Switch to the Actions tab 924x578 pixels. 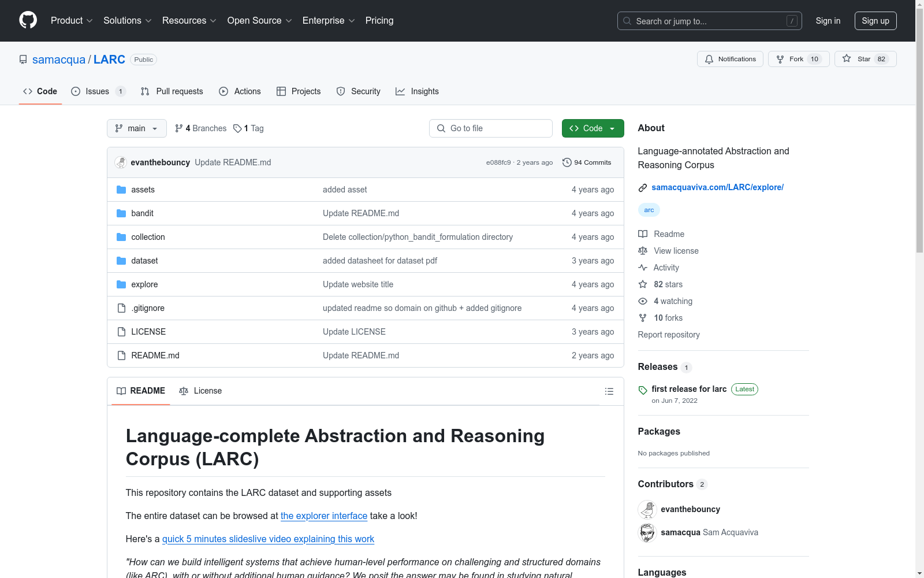[240, 91]
